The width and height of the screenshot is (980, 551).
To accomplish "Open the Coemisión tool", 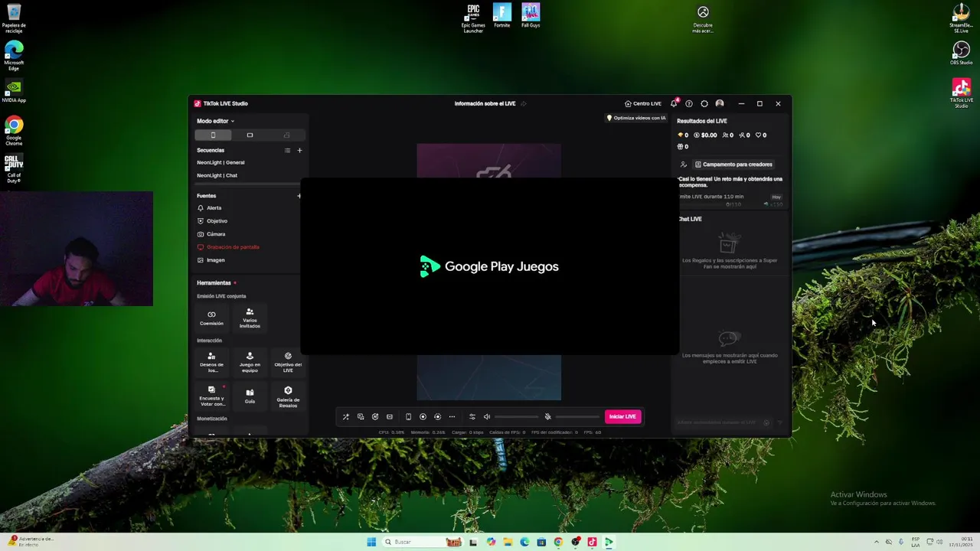I will [x=211, y=318].
